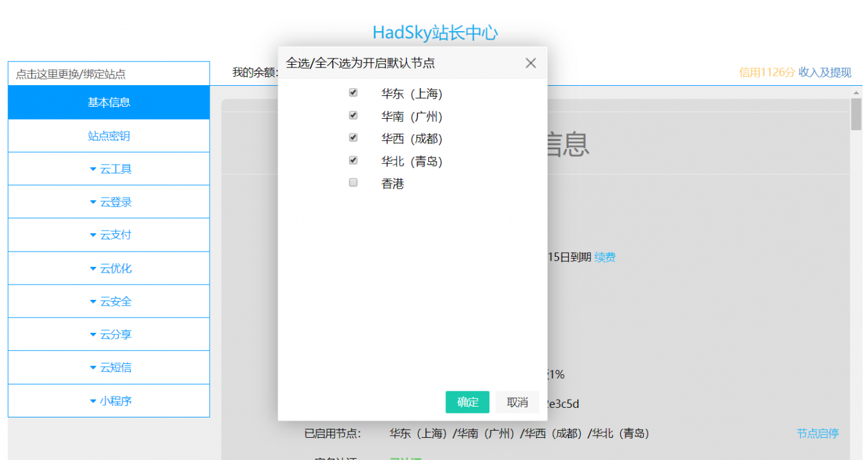The width and height of the screenshot is (868, 460).
Task: Click the 华西（成都）label in dialog
Action: (x=412, y=139)
